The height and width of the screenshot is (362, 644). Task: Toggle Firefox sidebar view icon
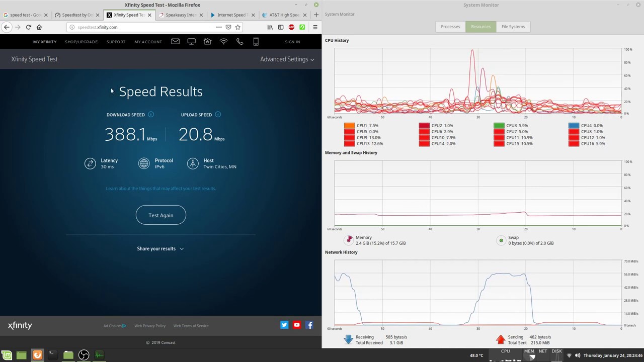(281, 27)
